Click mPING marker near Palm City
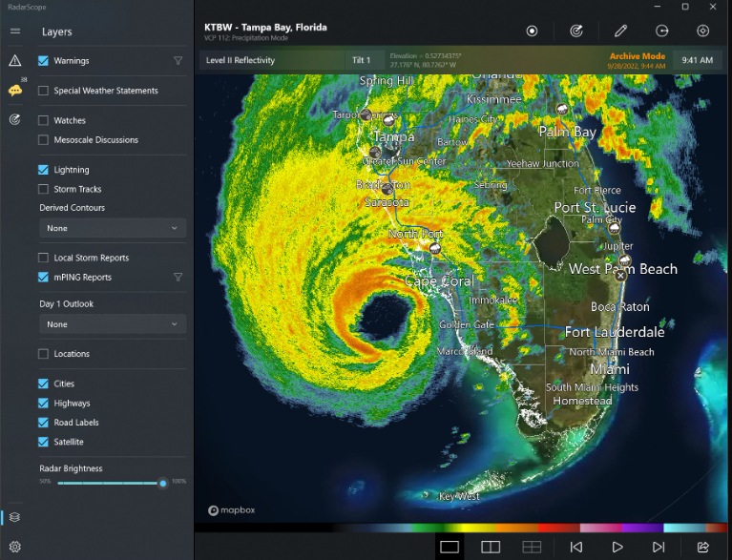This screenshot has width=732, height=560. (615, 228)
